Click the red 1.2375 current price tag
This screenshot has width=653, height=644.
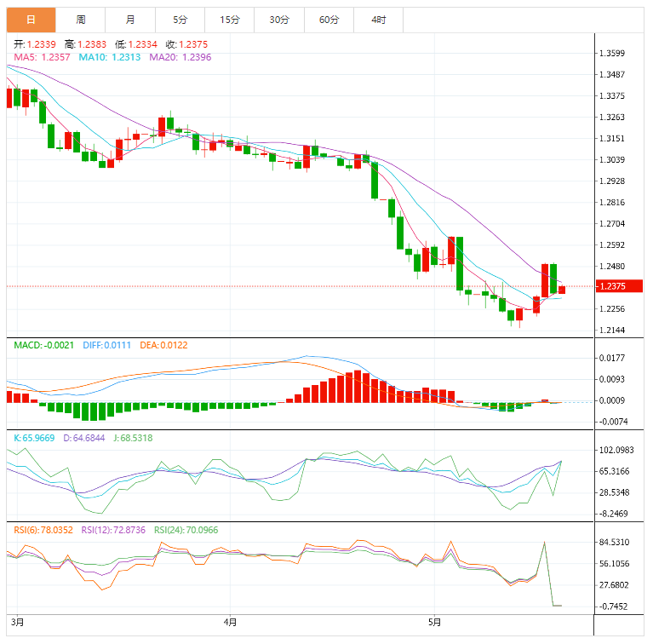click(619, 286)
